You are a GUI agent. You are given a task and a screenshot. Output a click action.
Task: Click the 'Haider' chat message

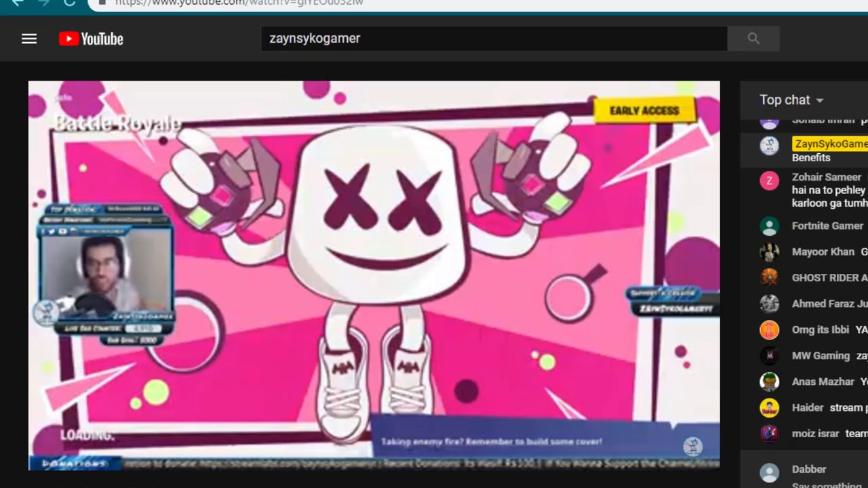pos(849,407)
